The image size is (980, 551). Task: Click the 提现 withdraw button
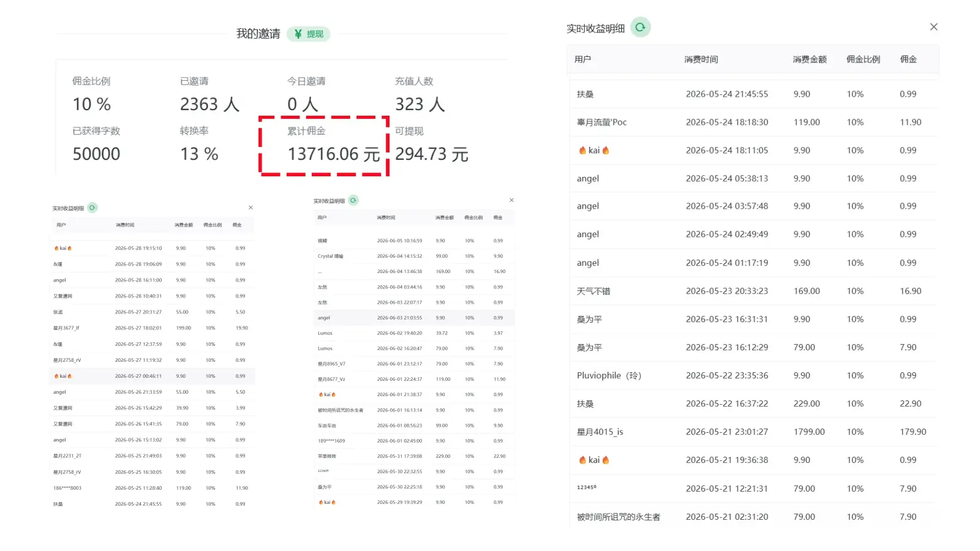pos(309,34)
